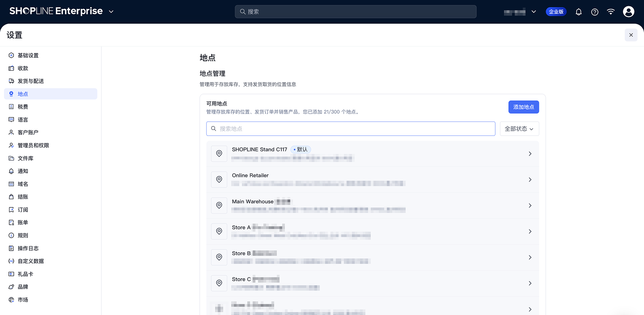Click the map pin icon for Store B
This screenshot has width=644, height=315.
(x=219, y=257)
